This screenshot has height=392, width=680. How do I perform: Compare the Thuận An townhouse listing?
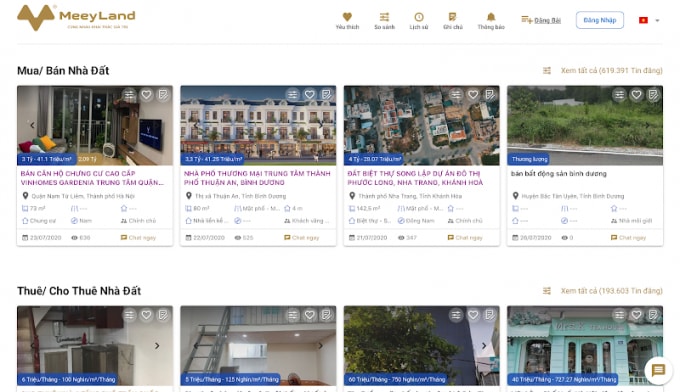(x=293, y=95)
